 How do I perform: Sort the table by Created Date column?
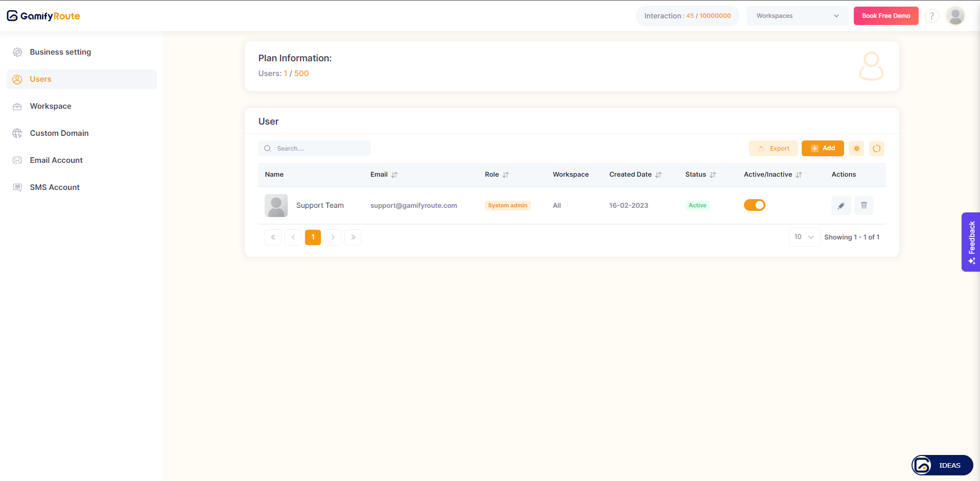(x=658, y=175)
